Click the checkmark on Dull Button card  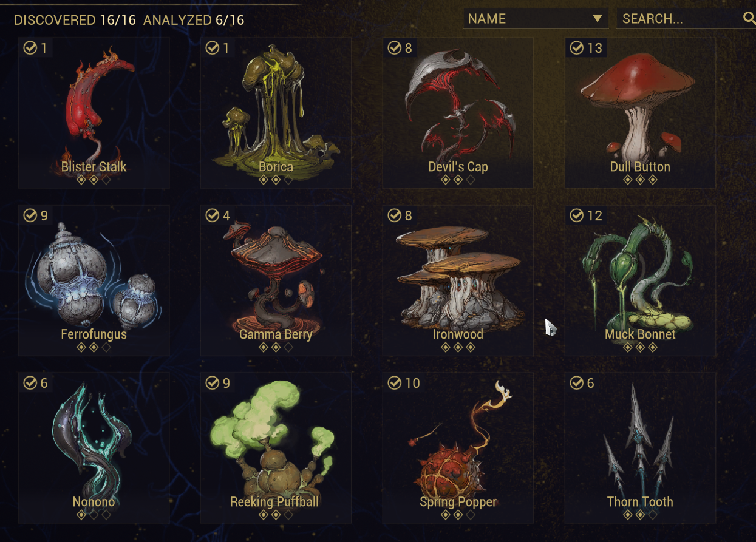(x=577, y=47)
